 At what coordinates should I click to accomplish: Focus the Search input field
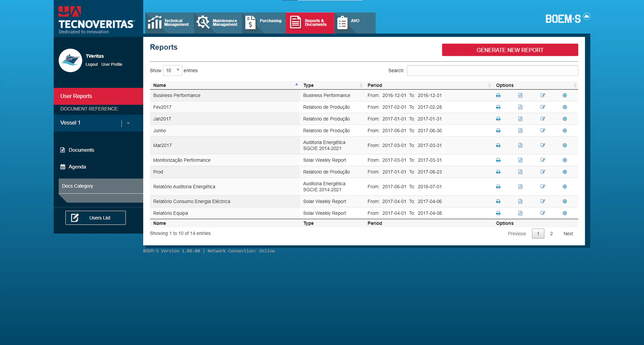point(492,70)
